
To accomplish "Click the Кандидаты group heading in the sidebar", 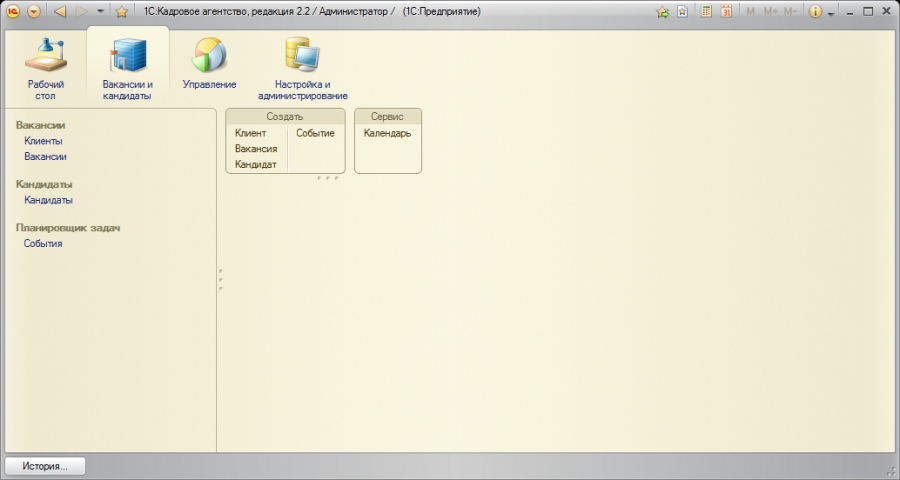I will [44, 184].
